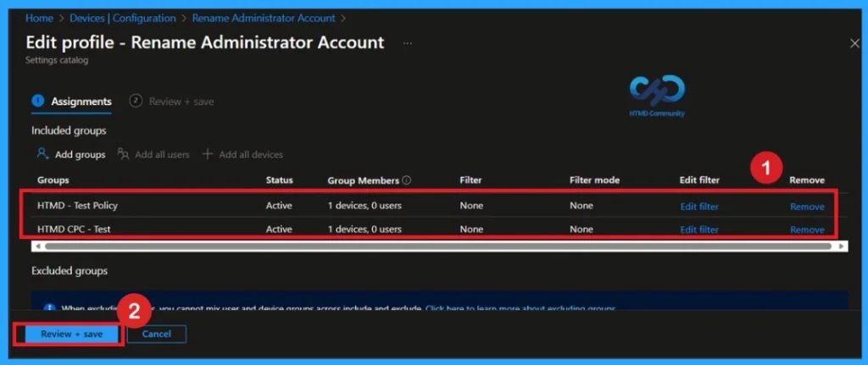This screenshot has width=868, height=365.
Task: Remove HTMD CPC - Test group
Action: click(x=807, y=230)
